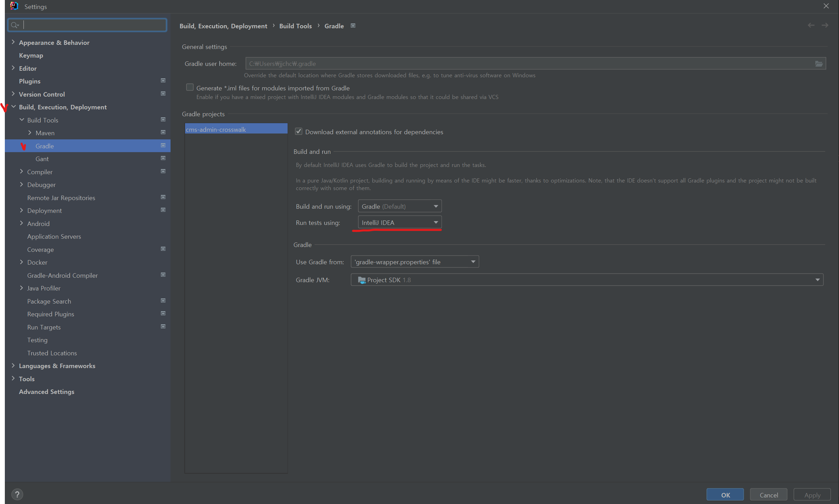Expand the Maven node

[30, 132]
